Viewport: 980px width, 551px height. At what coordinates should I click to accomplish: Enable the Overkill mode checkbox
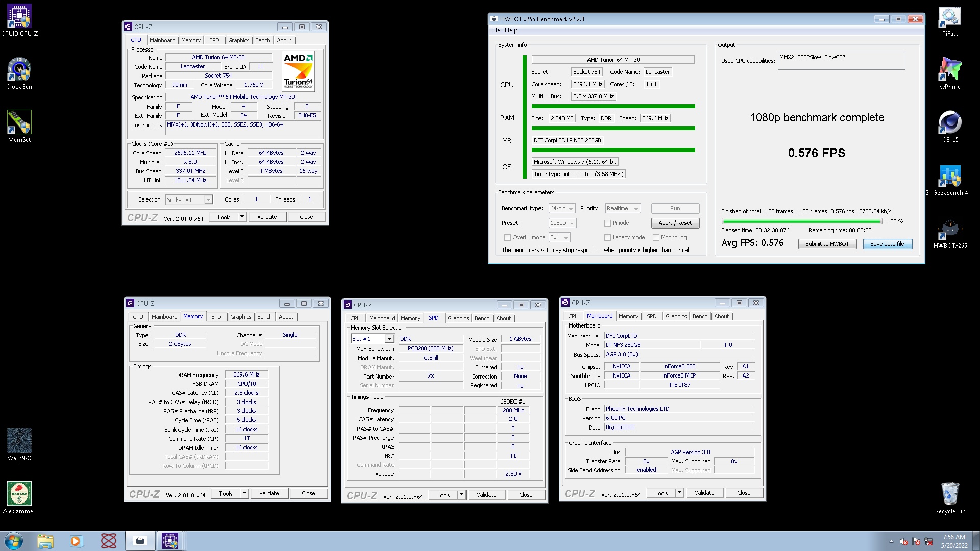click(x=507, y=237)
